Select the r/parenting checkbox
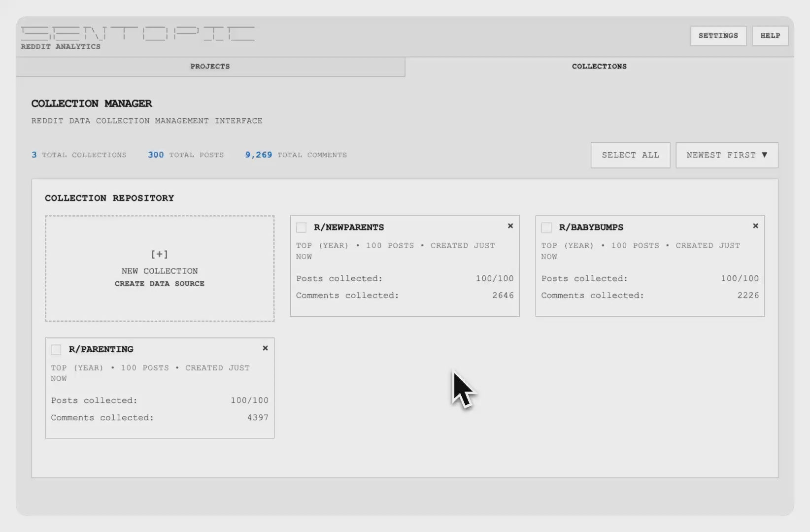The width and height of the screenshot is (810, 532). pos(56,350)
